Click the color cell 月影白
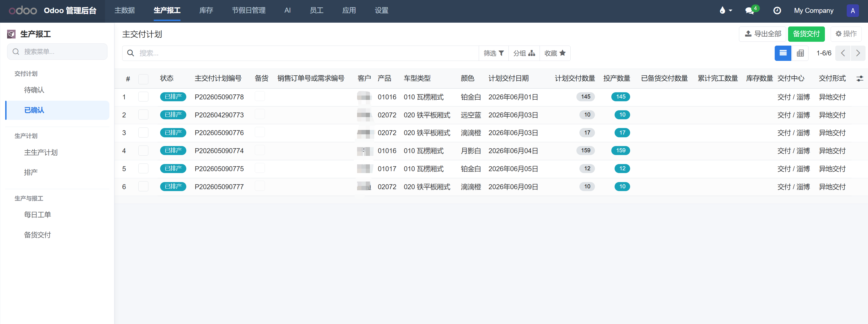This screenshot has height=324, width=868. (x=471, y=151)
